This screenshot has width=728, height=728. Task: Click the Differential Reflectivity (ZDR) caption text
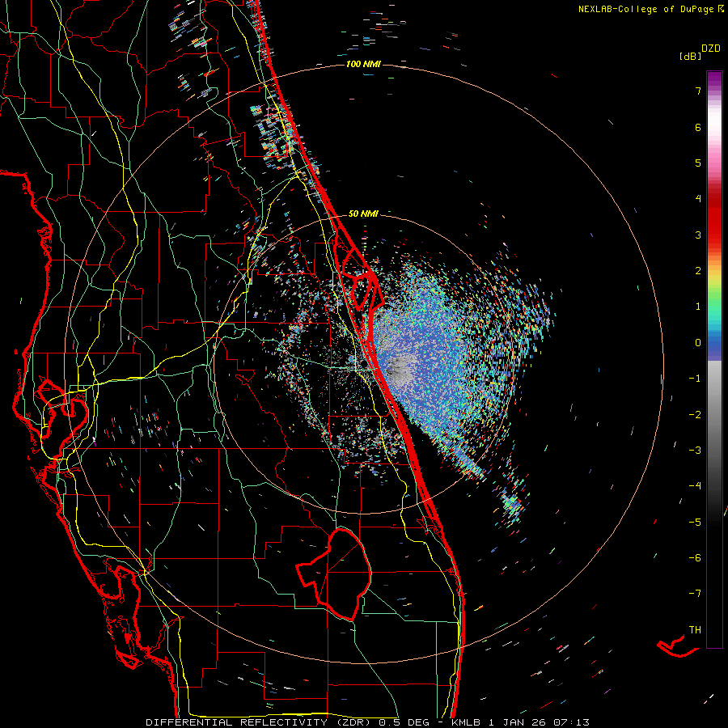tap(368, 722)
